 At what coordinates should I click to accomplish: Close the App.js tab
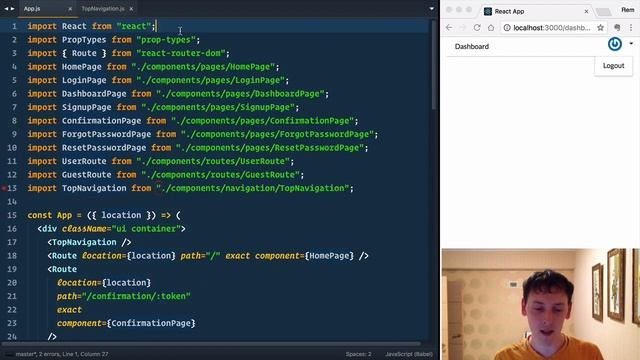70,9
